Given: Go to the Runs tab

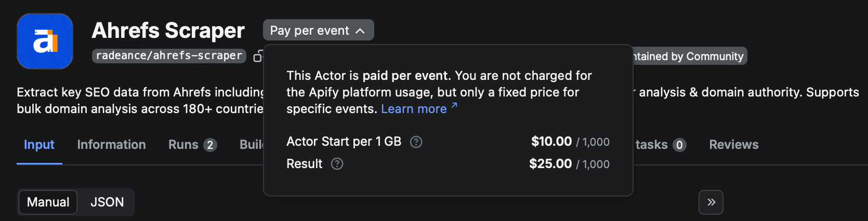Looking at the screenshot, I should pyautogui.click(x=192, y=145).
